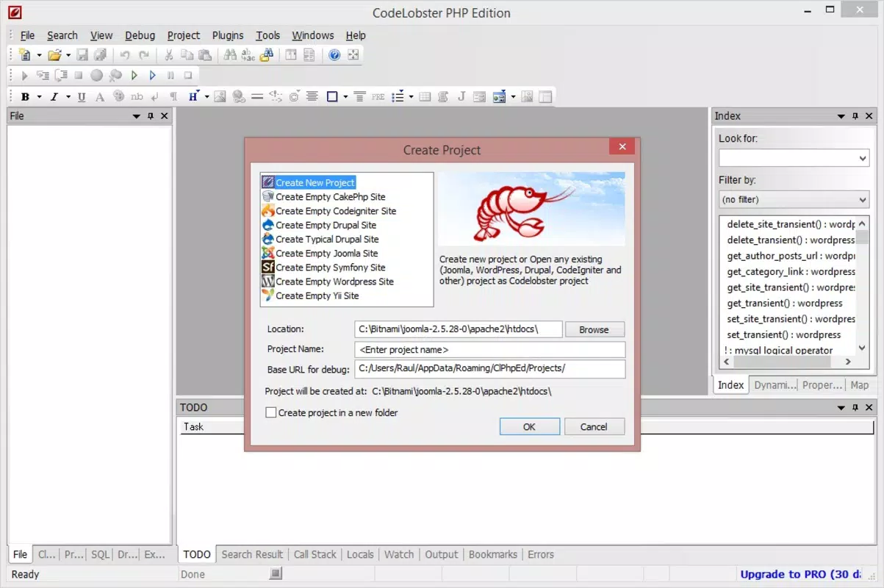Click OK in Create Project dialog
Image resolution: width=884 pixels, height=588 pixels.
click(529, 426)
